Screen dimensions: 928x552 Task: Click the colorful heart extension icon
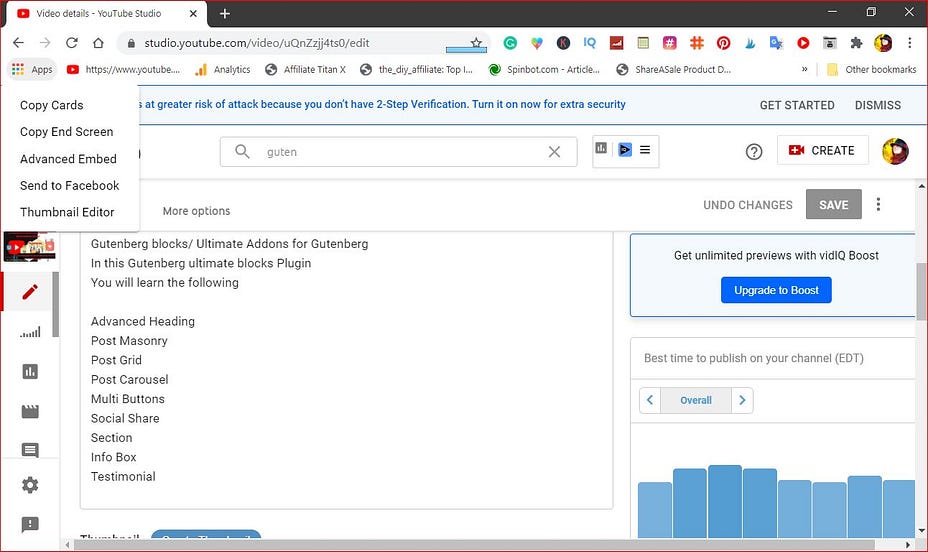tap(537, 43)
